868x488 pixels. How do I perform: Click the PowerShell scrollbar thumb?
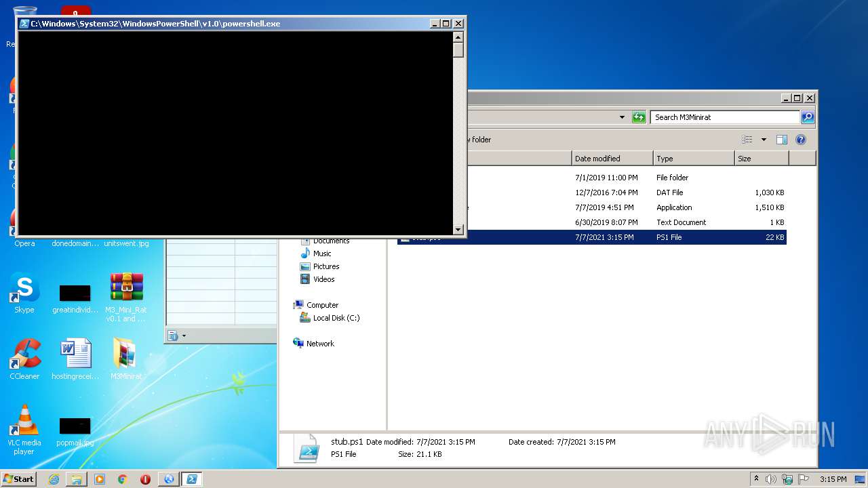pos(458,50)
